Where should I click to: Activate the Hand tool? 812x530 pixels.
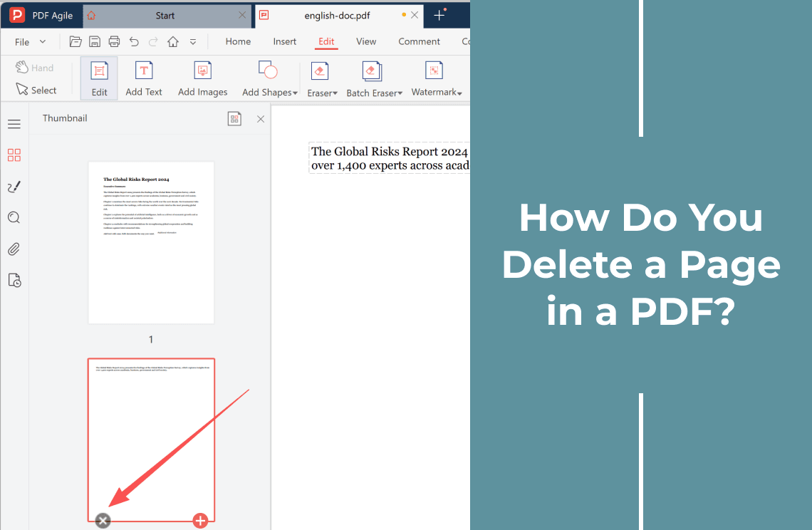35,68
